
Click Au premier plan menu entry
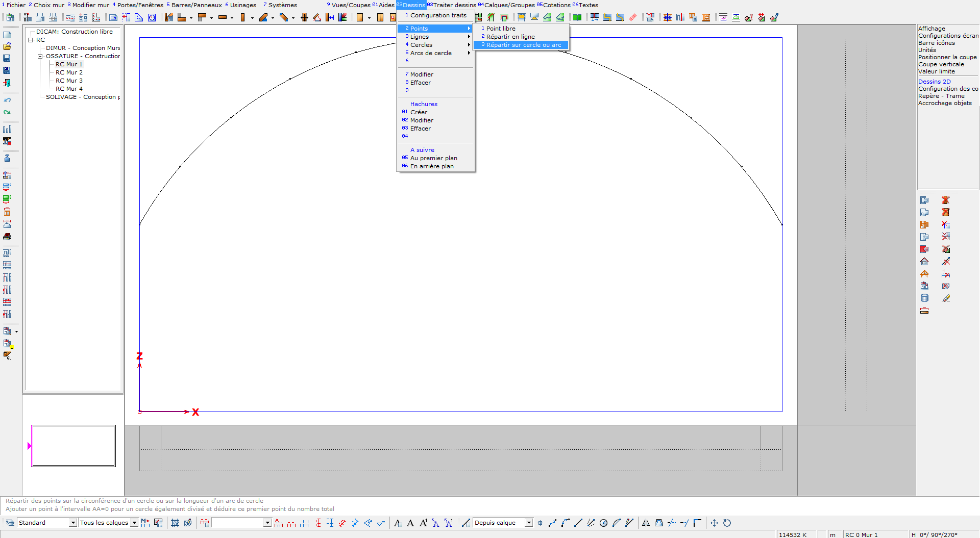(433, 158)
